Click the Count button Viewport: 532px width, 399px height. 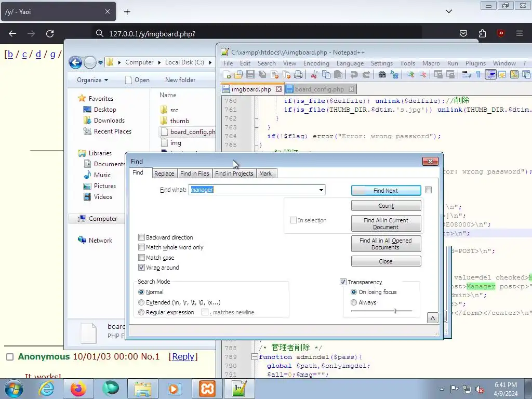point(386,206)
